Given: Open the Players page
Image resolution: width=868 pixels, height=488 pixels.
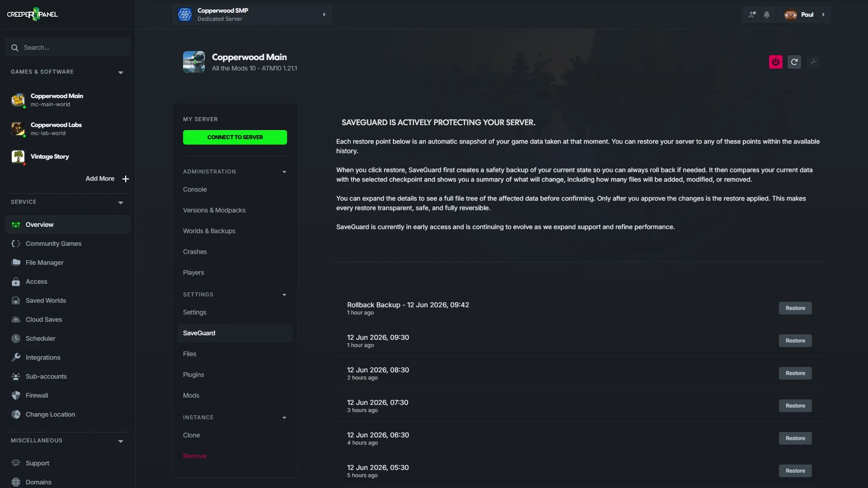Looking at the screenshot, I should point(193,272).
